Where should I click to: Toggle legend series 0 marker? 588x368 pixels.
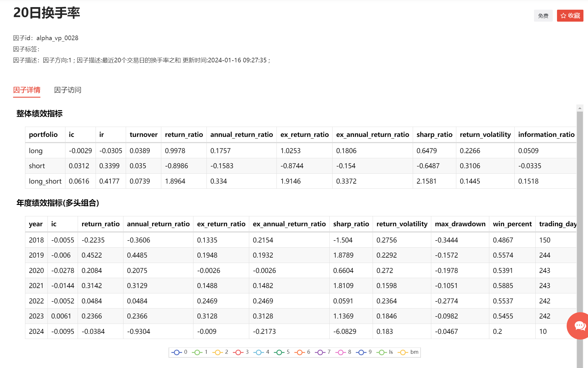(177, 352)
